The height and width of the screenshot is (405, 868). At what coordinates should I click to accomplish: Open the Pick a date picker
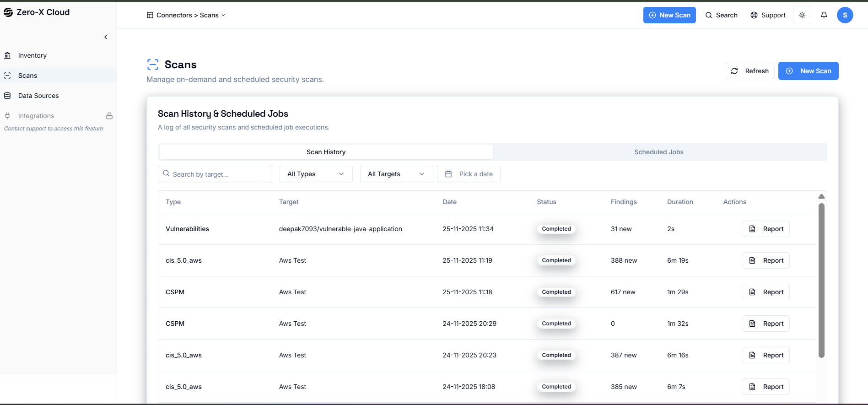coord(469,174)
